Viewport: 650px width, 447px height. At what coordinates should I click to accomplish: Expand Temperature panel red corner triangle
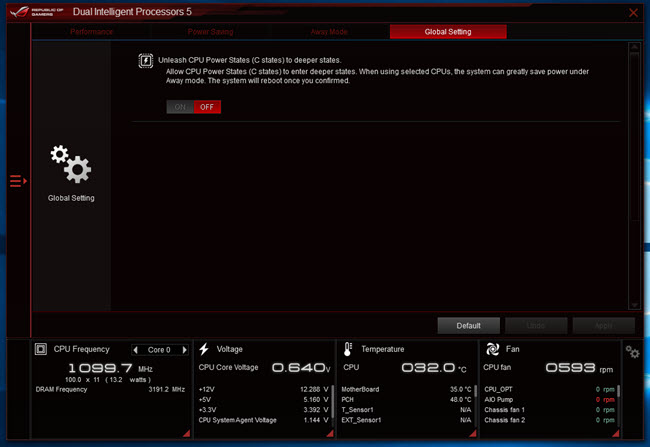(473, 433)
